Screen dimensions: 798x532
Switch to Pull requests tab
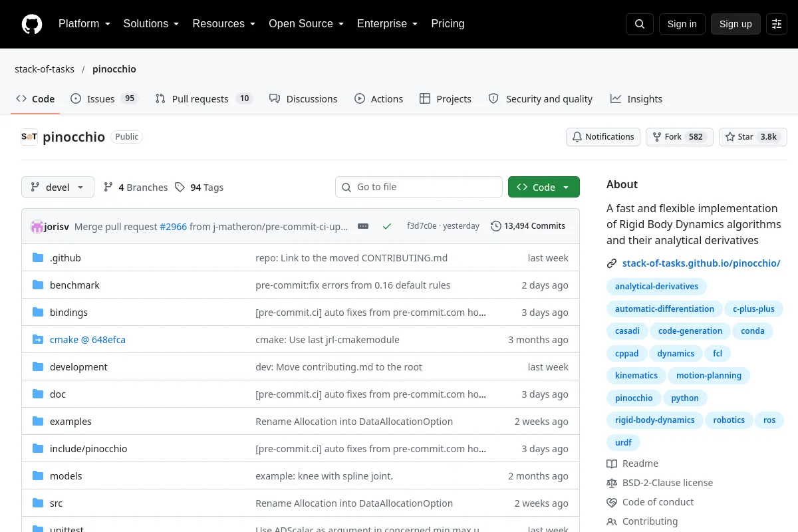pos(203,99)
